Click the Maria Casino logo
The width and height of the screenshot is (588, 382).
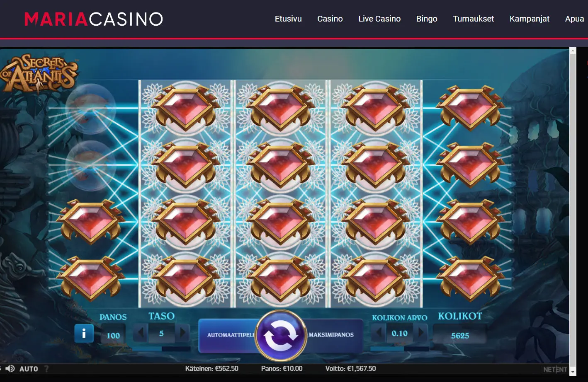pos(94,19)
